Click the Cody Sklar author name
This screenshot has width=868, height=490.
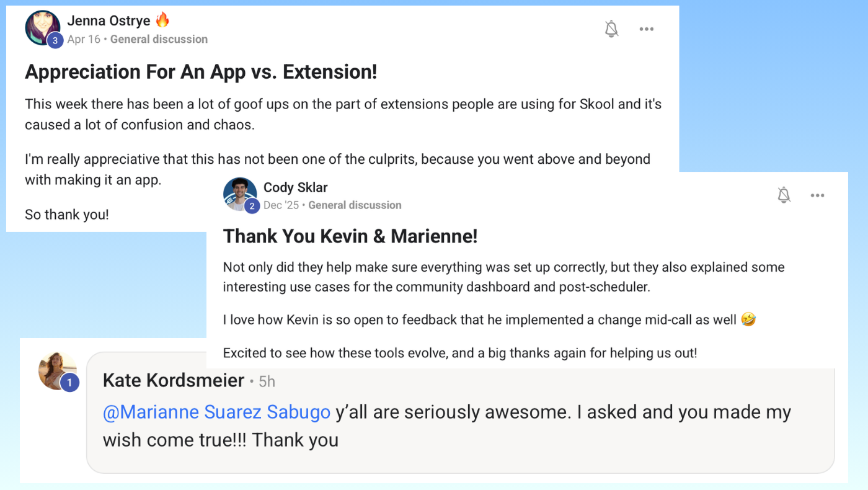coord(296,187)
